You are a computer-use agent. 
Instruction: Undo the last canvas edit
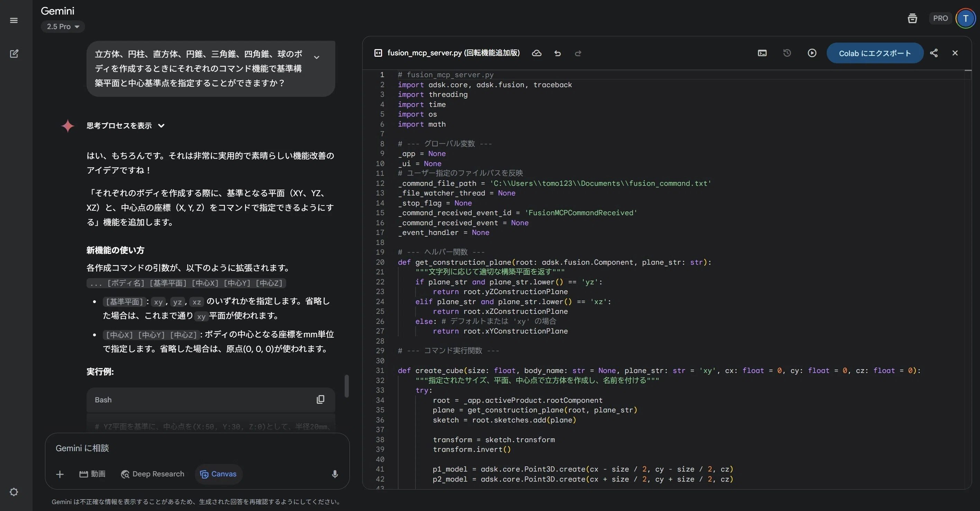tap(558, 53)
